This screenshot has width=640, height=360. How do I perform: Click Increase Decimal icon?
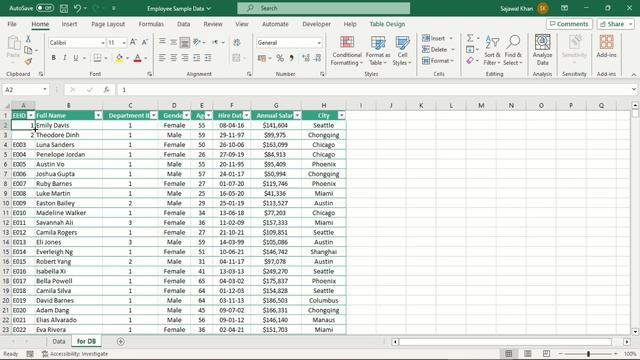(306, 58)
